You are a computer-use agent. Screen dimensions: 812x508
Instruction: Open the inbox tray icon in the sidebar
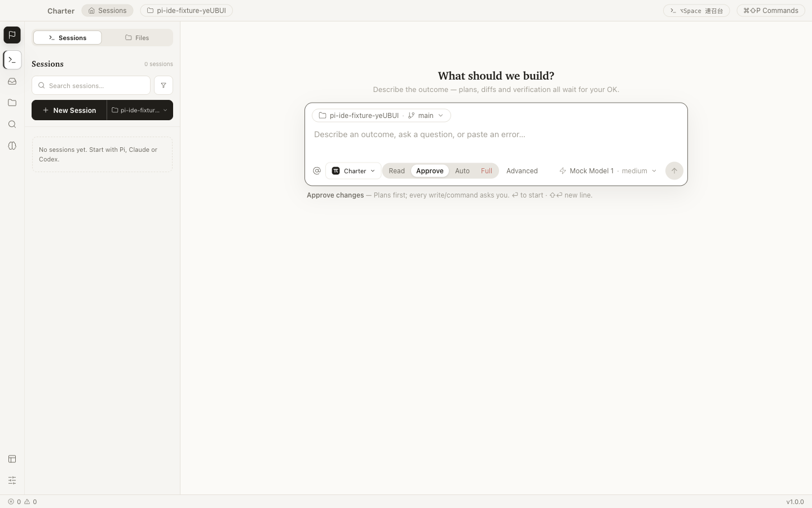pos(12,81)
